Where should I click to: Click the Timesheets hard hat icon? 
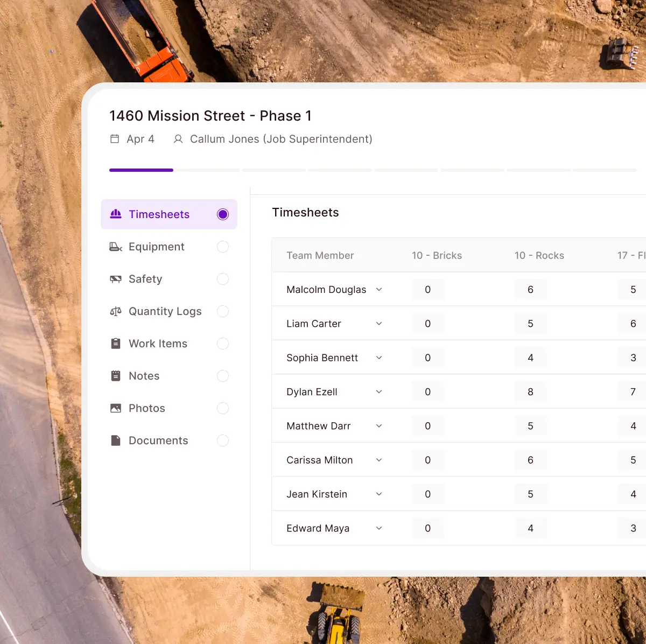116,214
